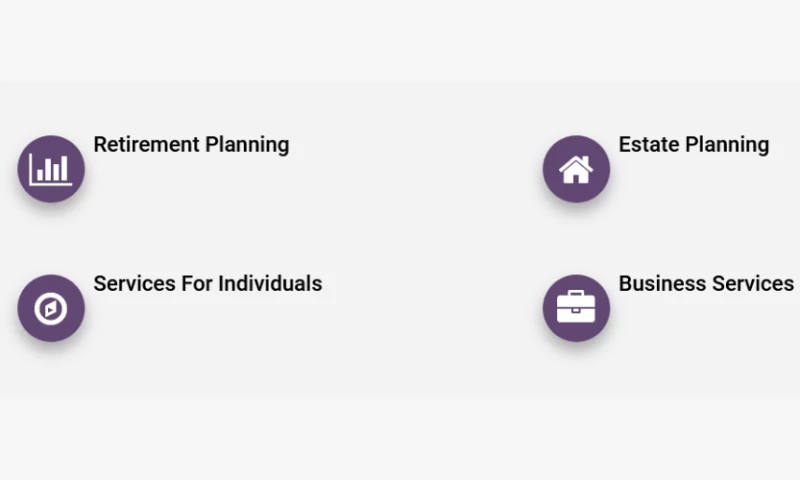The image size is (800, 480).
Task: Open the Estate Planning heading link
Action: (693, 145)
